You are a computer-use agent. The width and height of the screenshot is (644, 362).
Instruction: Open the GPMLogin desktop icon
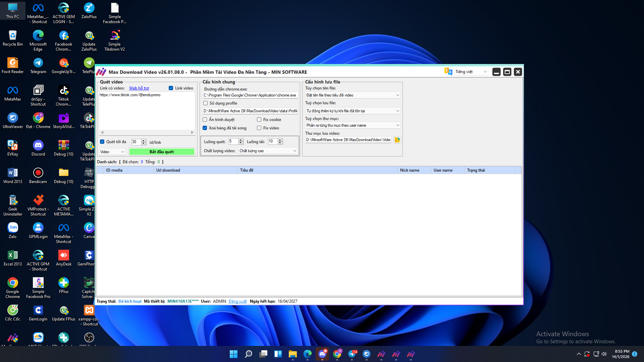click(38, 231)
